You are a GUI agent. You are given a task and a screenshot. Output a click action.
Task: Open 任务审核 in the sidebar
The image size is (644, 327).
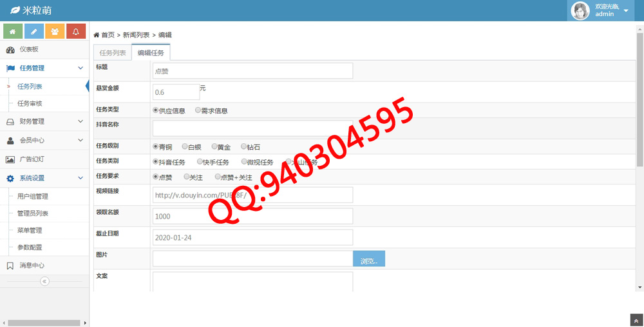[x=30, y=103]
